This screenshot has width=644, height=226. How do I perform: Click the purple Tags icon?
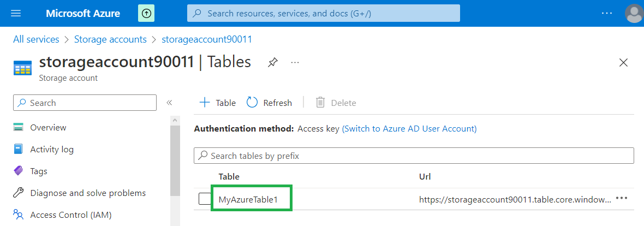[x=18, y=170]
